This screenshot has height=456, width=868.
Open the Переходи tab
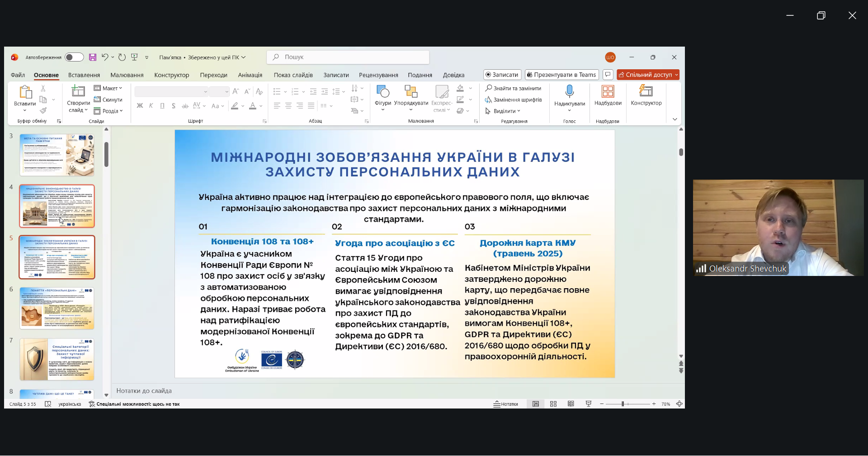tap(214, 75)
